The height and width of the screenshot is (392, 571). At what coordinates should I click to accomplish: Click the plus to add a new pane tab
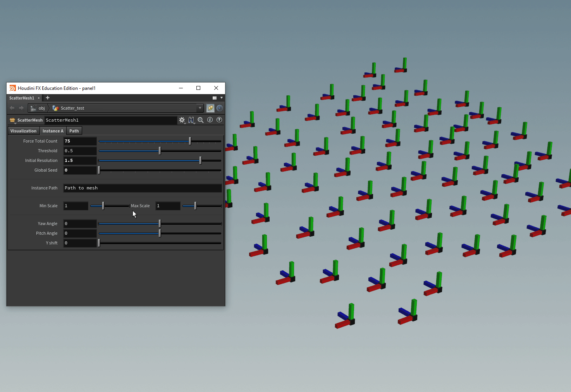[x=48, y=98]
